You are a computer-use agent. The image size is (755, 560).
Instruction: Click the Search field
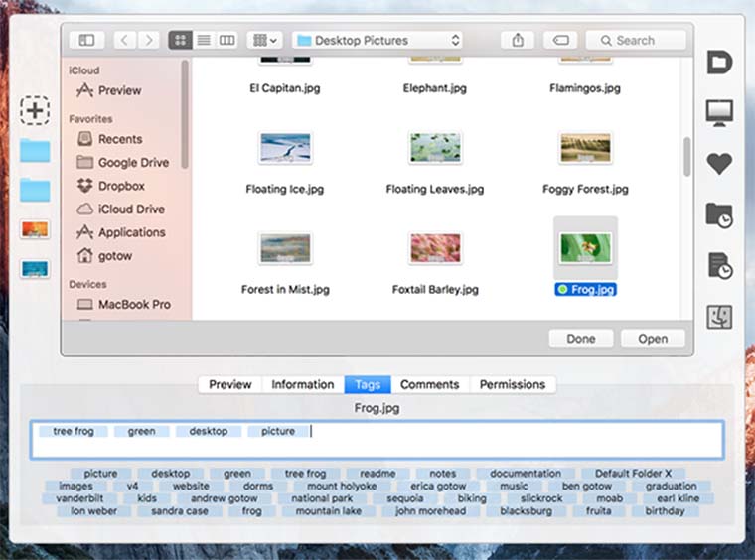pyautogui.click(x=636, y=40)
